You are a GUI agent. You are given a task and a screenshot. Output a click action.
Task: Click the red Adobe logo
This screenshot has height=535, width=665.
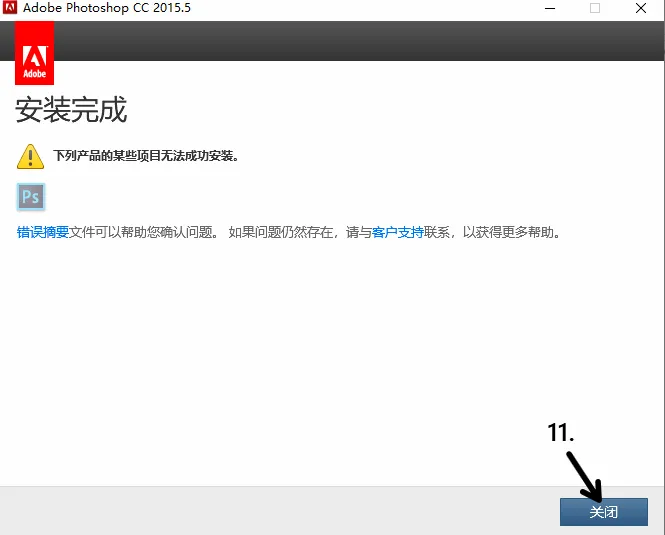click(x=34, y=53)
